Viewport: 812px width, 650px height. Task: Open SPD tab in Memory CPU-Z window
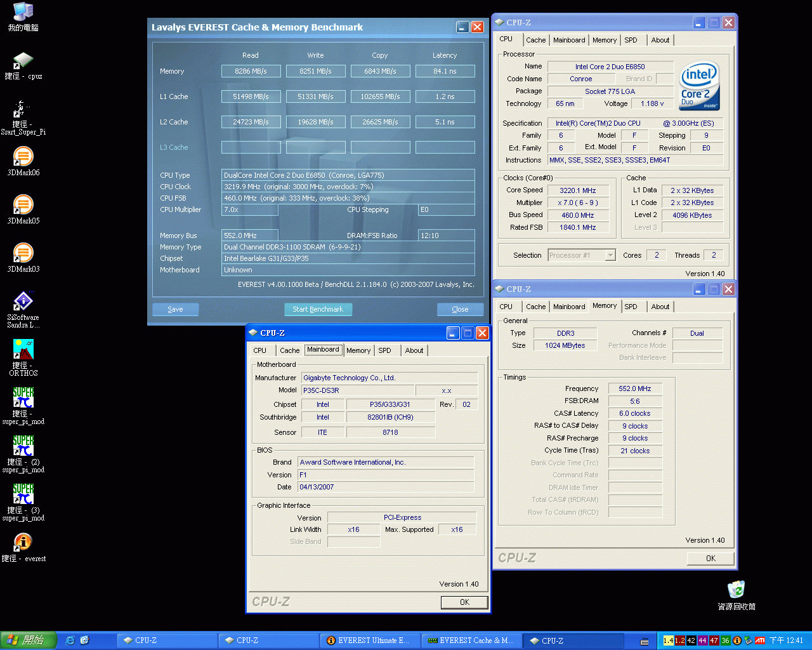click(x=631, y=307)
